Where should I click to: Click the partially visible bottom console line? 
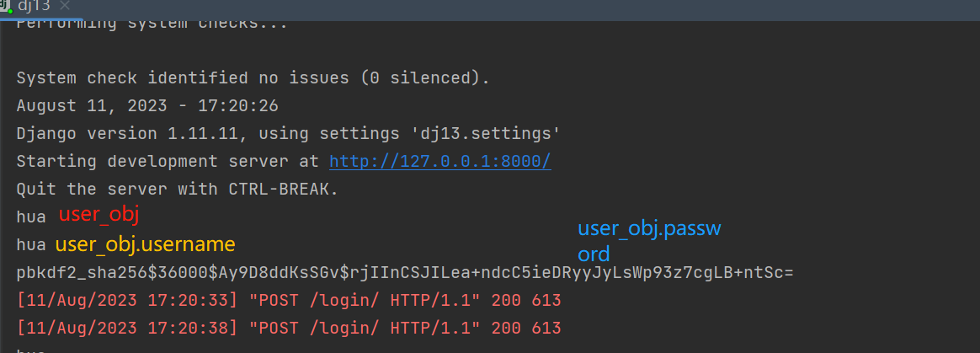pos(31,350)
